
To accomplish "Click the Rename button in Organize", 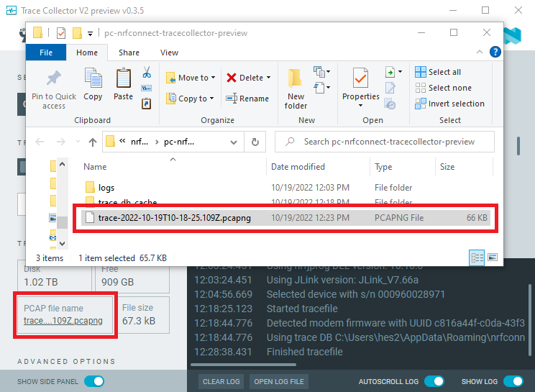I will coord(247,99).
